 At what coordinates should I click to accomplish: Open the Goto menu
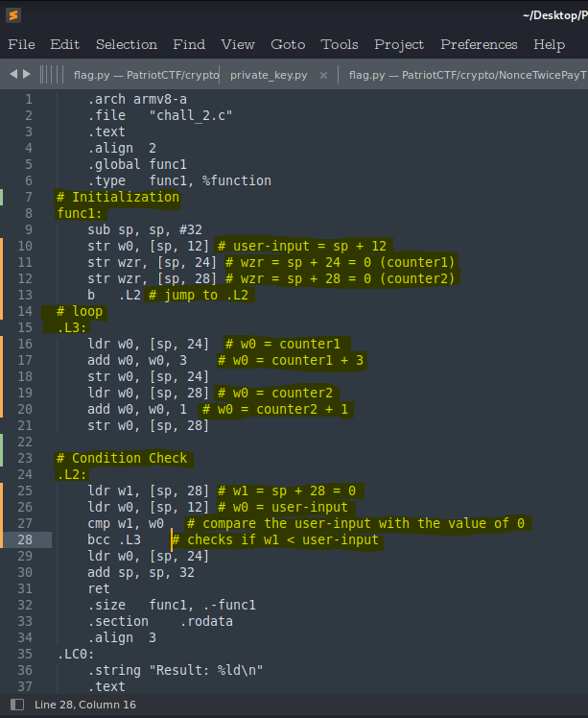(x=288, y=44)
